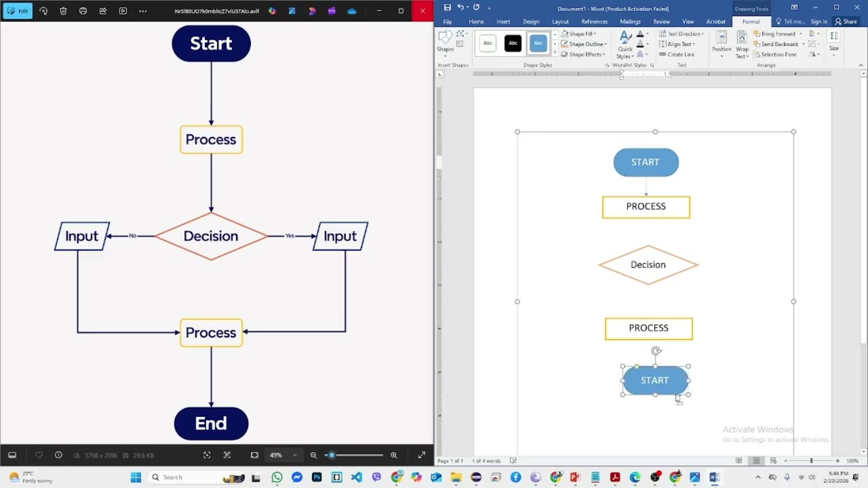Screen dimensions: 868x488
Task: Open Shape Outline dropdown
Action: click(x=584, y=44)
